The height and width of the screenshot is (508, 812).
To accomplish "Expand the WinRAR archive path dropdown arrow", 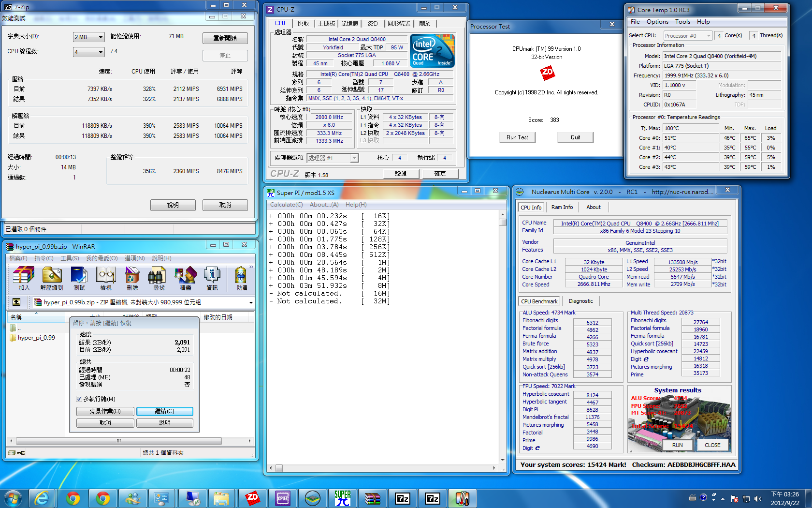I will click(x=251, y=302).
